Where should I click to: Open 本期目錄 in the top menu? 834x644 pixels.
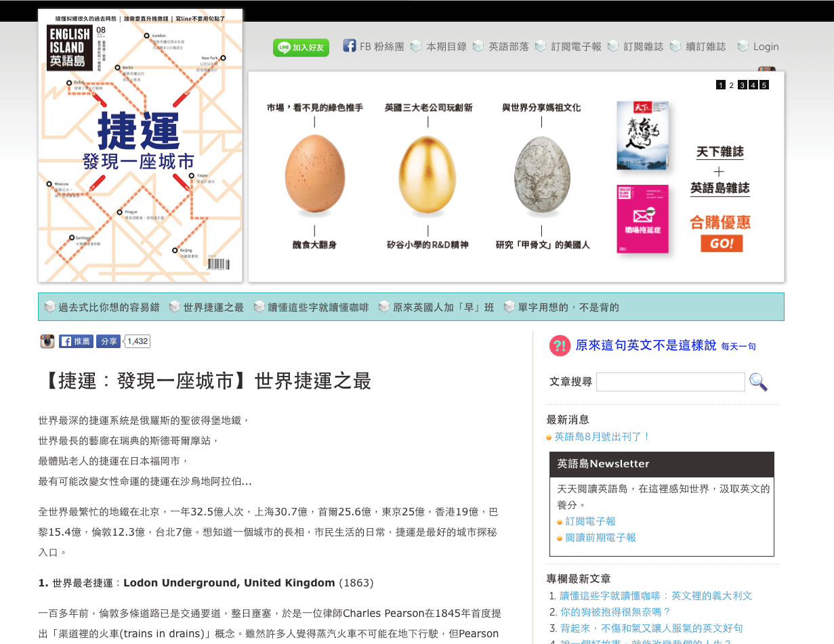(446, 47)
